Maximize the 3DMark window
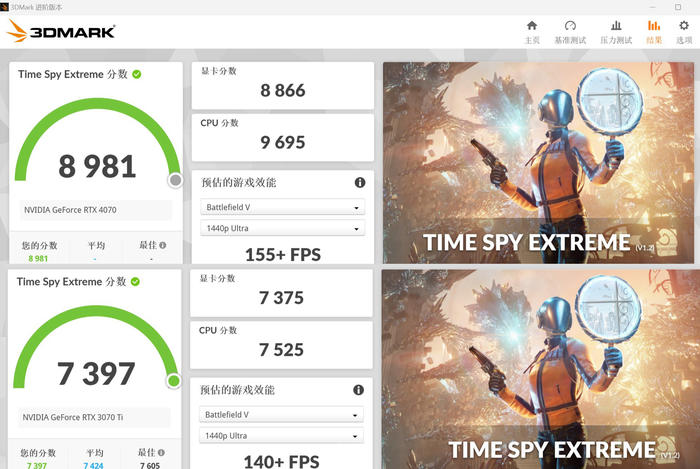Viewport: 700px width, 469px height. coord(678,7)
